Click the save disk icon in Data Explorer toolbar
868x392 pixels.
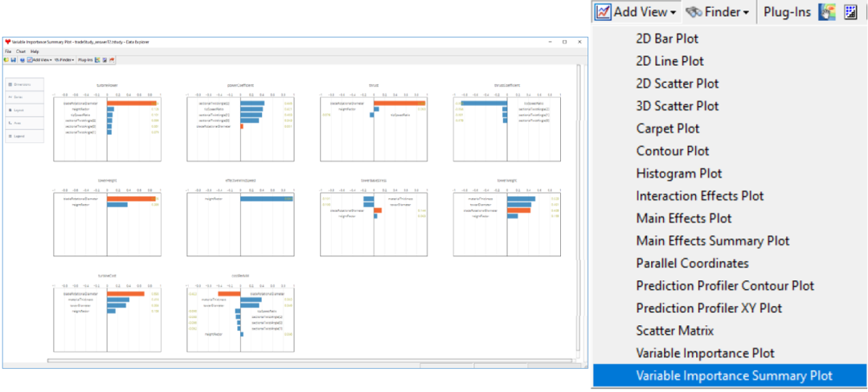tap(14, 59)
